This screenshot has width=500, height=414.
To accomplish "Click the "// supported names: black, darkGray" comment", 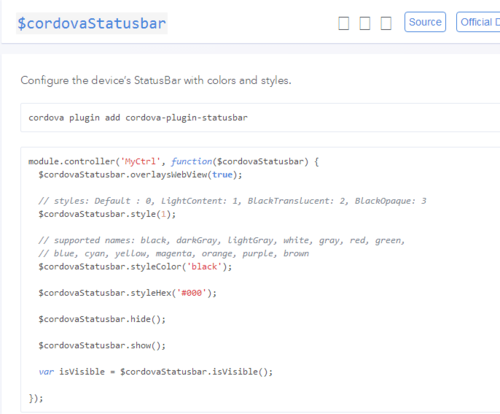I will tap(222, 240).
